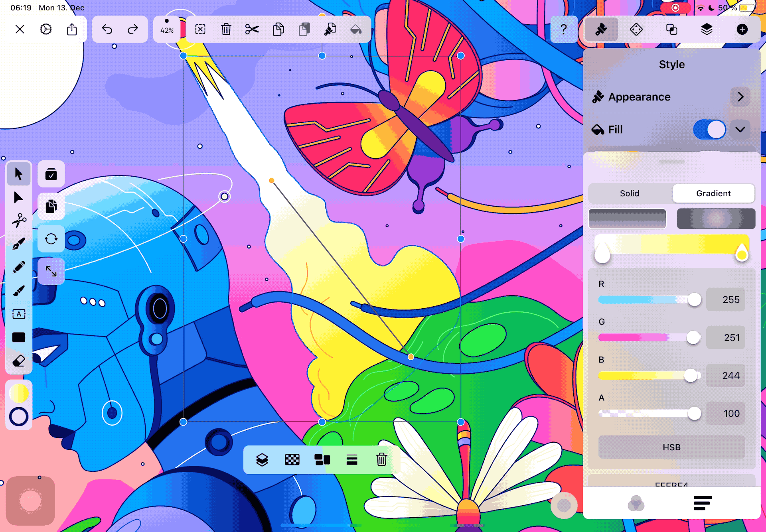
Task: Edit the alpha value field 100
Action: 726,413
